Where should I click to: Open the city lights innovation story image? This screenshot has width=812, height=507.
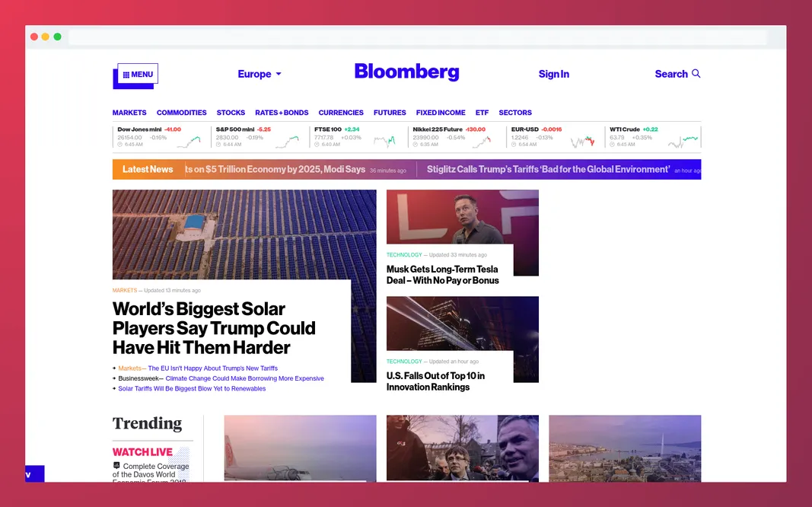pos(463,324)
